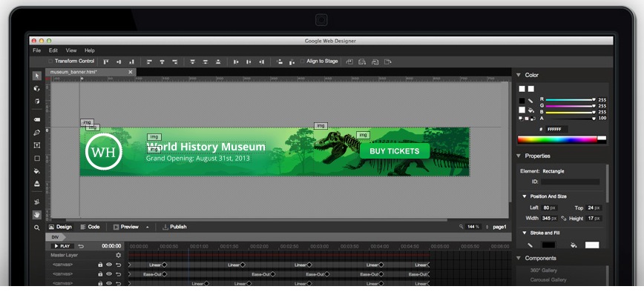Open the View menu

71,50
